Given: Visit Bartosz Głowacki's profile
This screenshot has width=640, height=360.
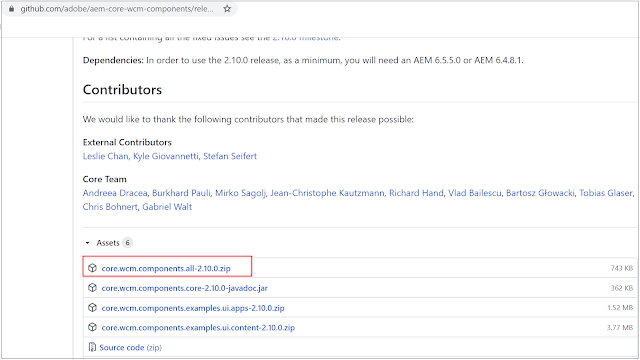Looking at the screenshot, I should pos(540,193).
